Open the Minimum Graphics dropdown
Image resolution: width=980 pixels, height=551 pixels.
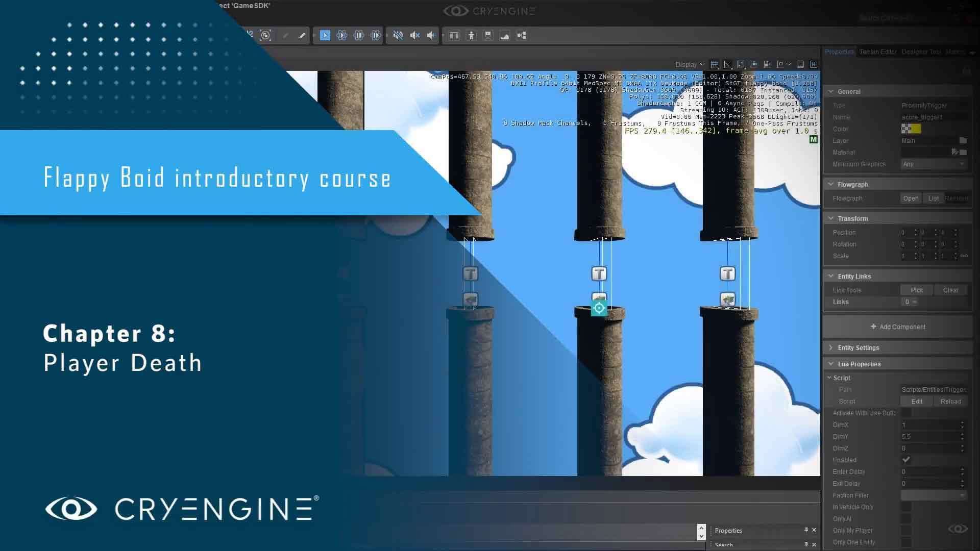(933, 164)
